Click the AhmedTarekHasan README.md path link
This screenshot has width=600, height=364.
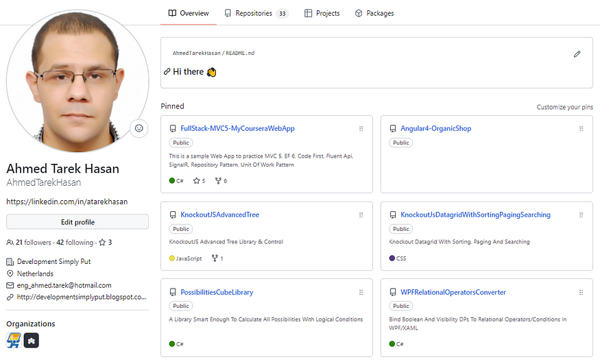pos(213,53)
